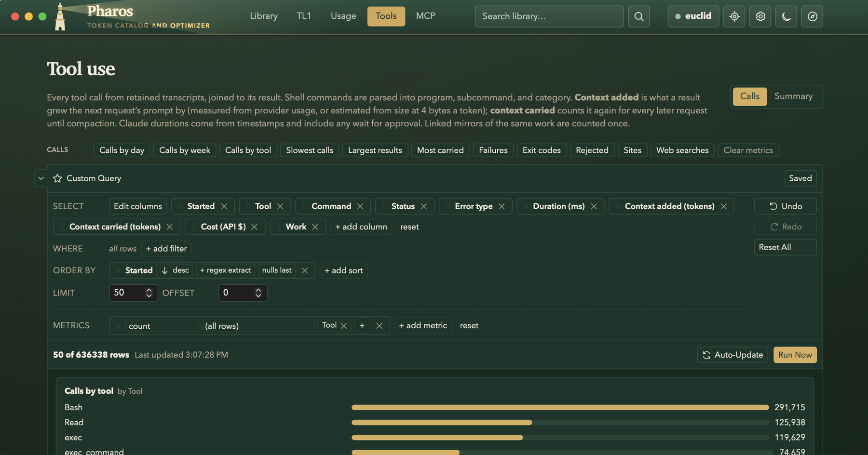Image resolution: width=868 pixels, height=455 pixels.
Task: Collapse the Custom Query panel chevron
Action: 41,178
